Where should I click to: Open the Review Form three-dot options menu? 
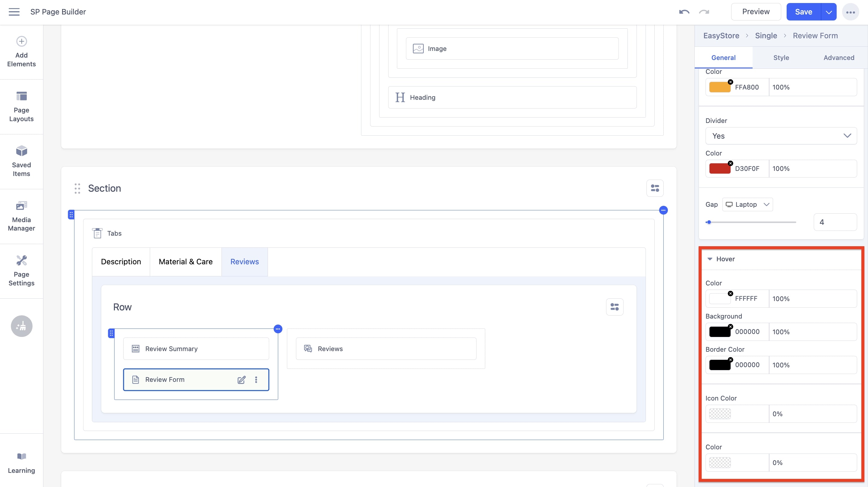(x=256, y=379)
